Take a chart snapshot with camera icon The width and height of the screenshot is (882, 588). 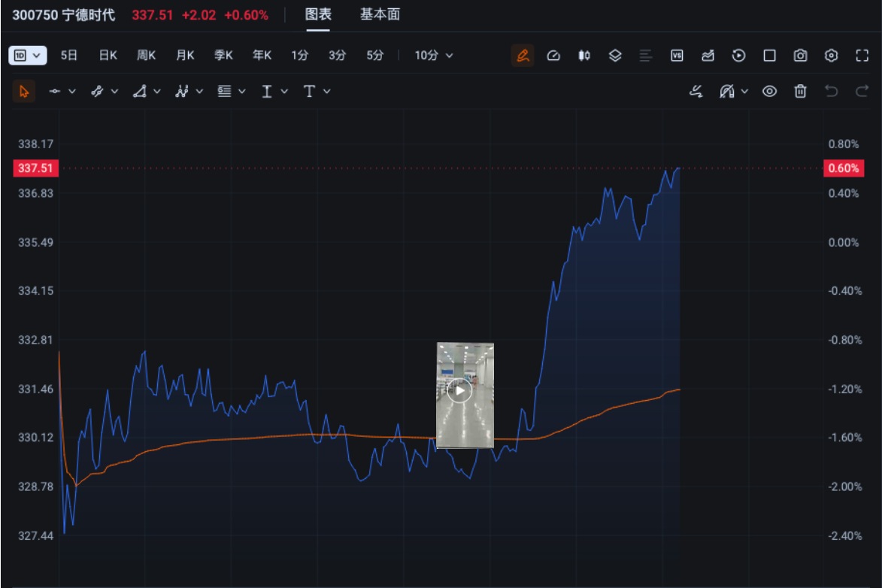[801, 55]
